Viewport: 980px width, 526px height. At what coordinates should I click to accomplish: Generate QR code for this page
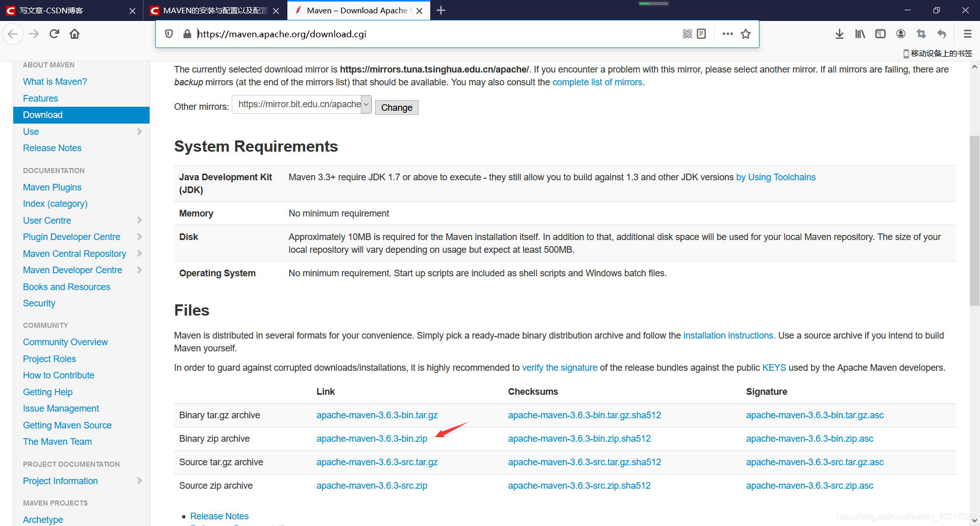point(688,34)
